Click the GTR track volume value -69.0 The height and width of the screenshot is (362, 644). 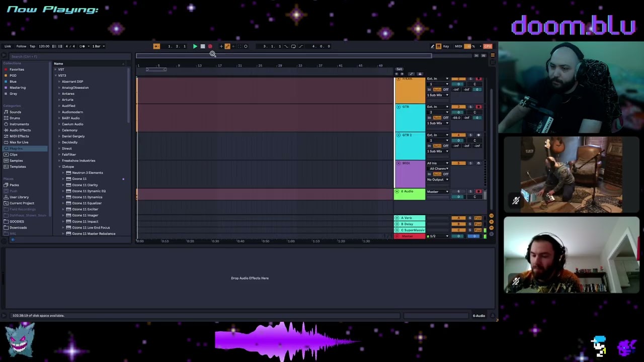pos(457,118)
